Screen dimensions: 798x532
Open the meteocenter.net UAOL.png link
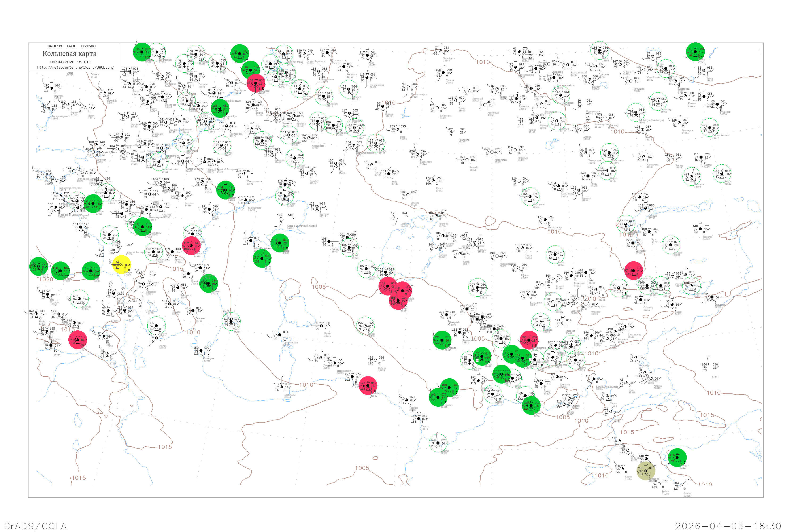[x=75, y=68]
